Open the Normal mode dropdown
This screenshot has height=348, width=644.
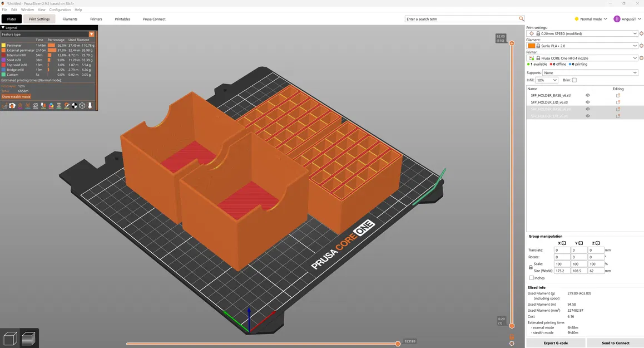point(591,19)
